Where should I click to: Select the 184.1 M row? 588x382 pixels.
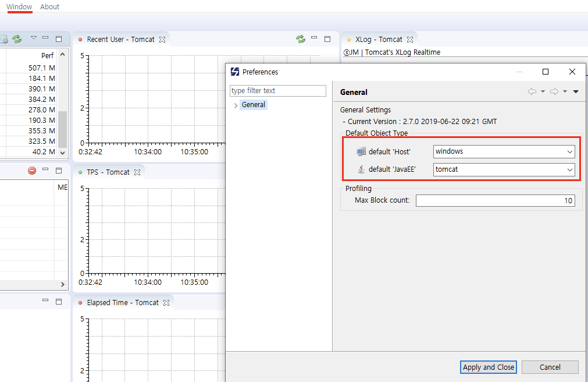(28, 78)
